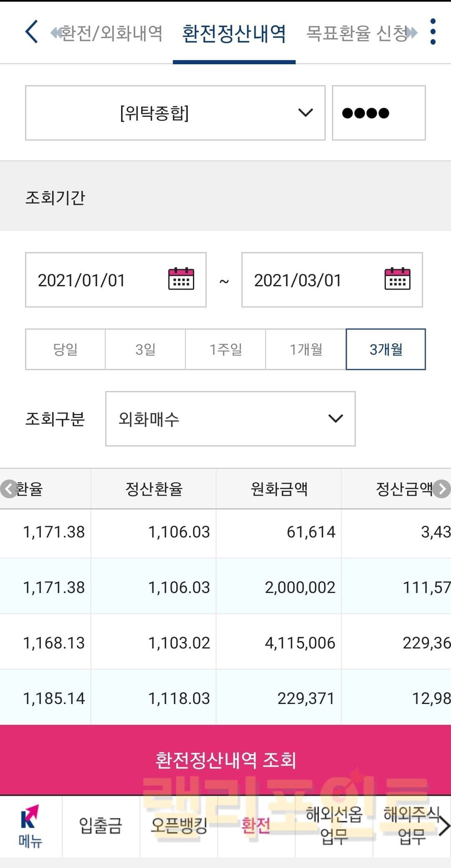Image resolution: width=451 pixels, height=868 pixels.
Task: Open 해외선옵 업무 in bottom navigation
Action: point(334,826)
